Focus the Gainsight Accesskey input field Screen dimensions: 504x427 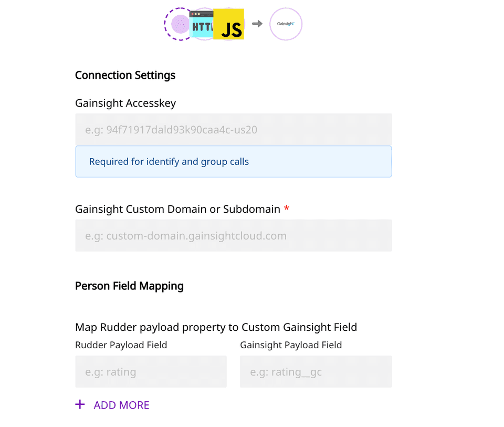coord(233,129)
